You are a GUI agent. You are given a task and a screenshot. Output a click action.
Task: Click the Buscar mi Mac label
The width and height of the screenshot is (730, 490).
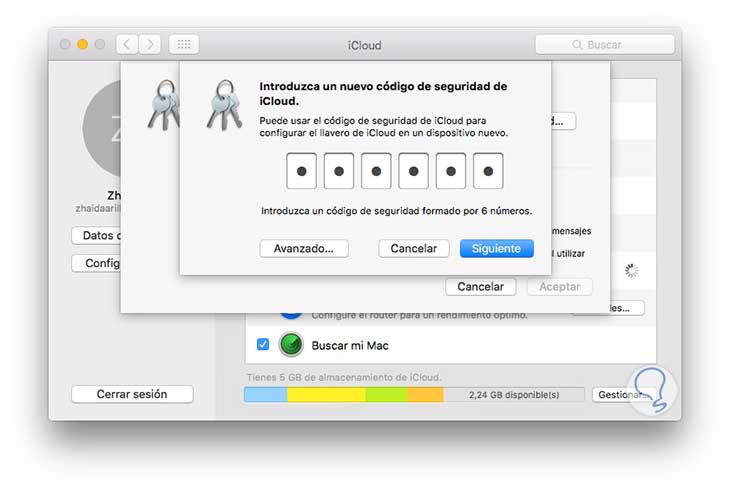coord(350,346)
